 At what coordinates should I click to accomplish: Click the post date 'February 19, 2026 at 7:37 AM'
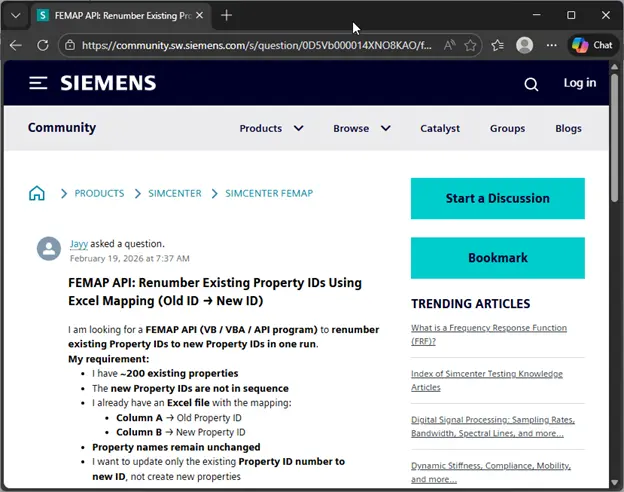(x=130, y=258)
